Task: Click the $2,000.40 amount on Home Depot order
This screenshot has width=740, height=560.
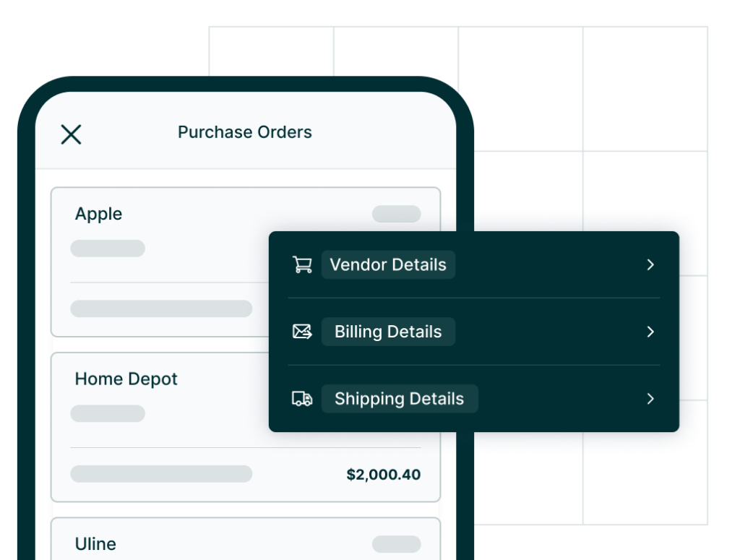Action: pyautogui.click(x=382, y=475)
